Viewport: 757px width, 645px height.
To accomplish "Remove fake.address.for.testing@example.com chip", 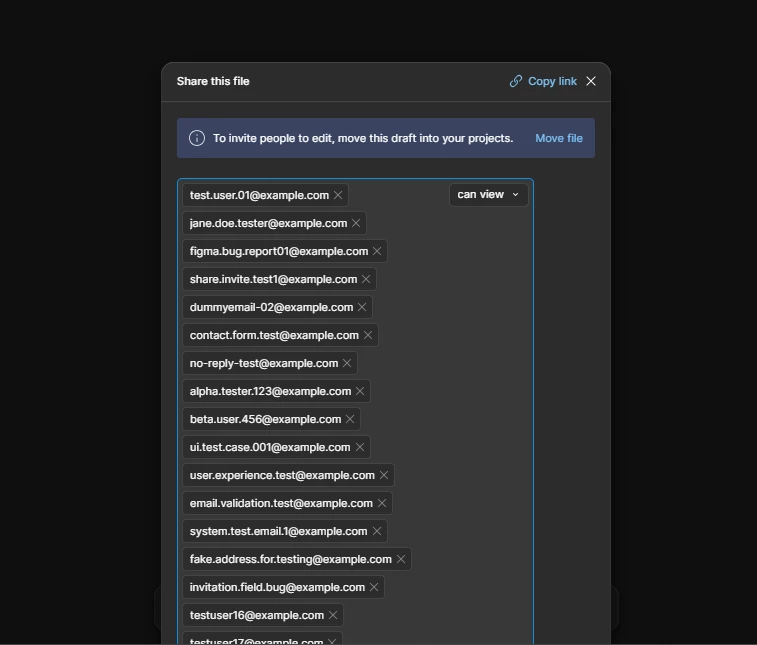I will (401, 559).
